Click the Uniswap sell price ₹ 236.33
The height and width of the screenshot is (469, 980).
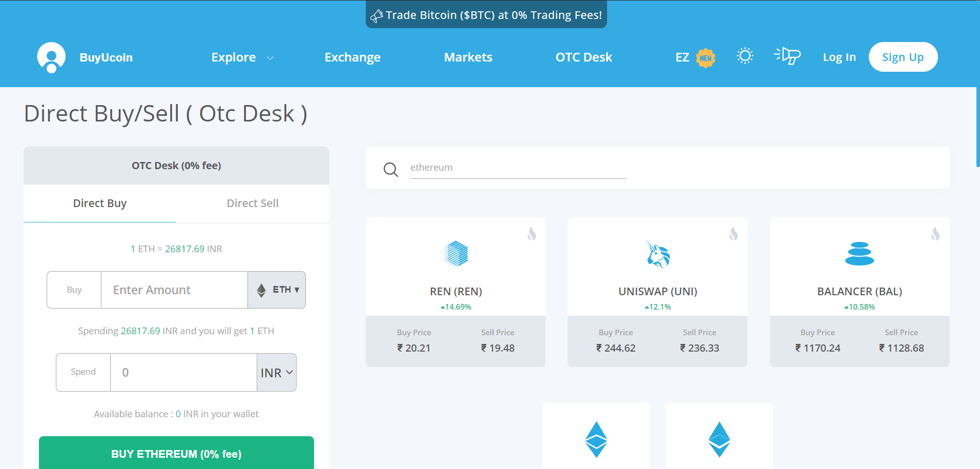(x=699, y=348)
